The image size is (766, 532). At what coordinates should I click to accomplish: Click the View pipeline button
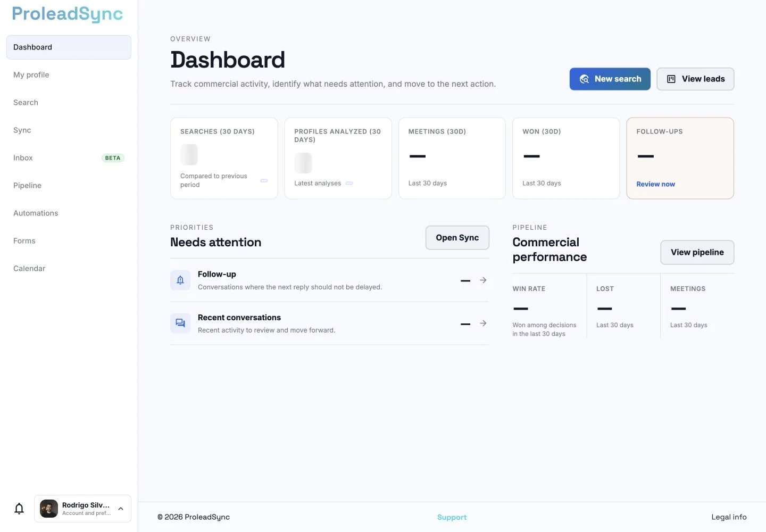[x=697, y=252]
